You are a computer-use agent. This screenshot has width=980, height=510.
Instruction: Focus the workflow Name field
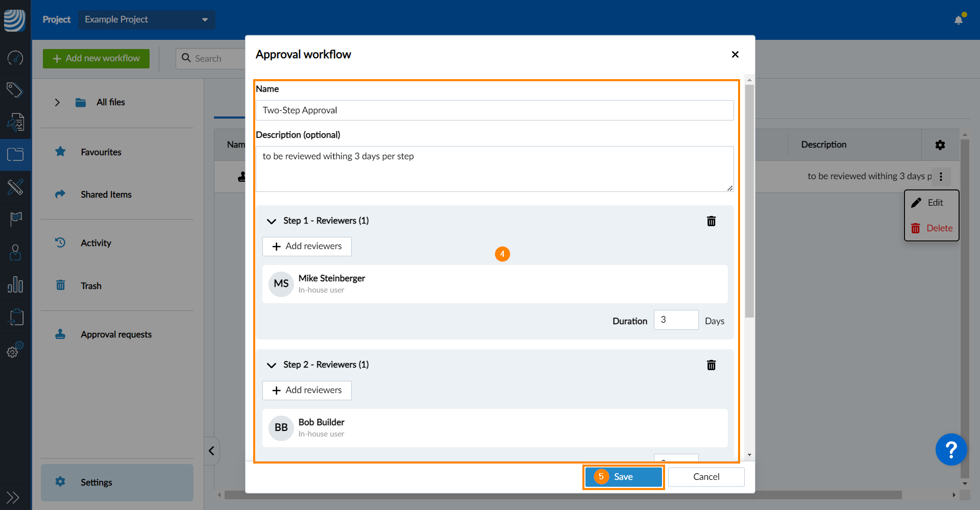pyautogui.click(x=495, y=110)
